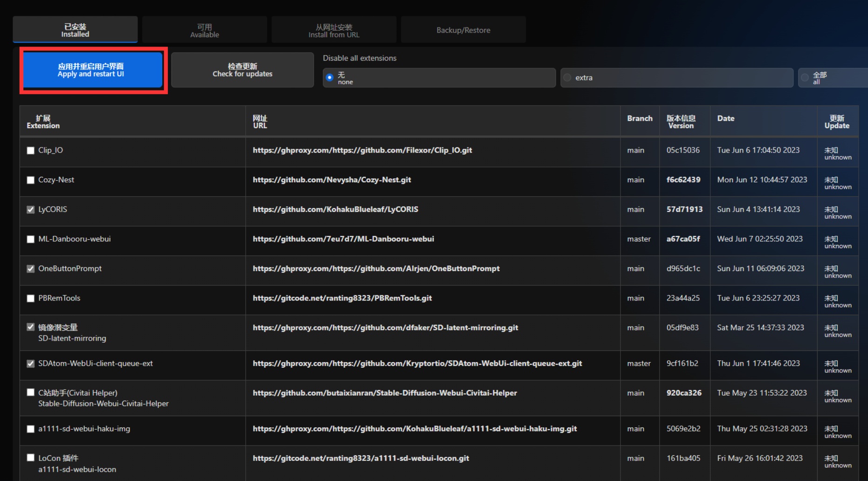The height and width of the screenshot is (481, 868).
Task: Uncheck the LyCORIS extension checkbox
Action: (x=31, y=209)
